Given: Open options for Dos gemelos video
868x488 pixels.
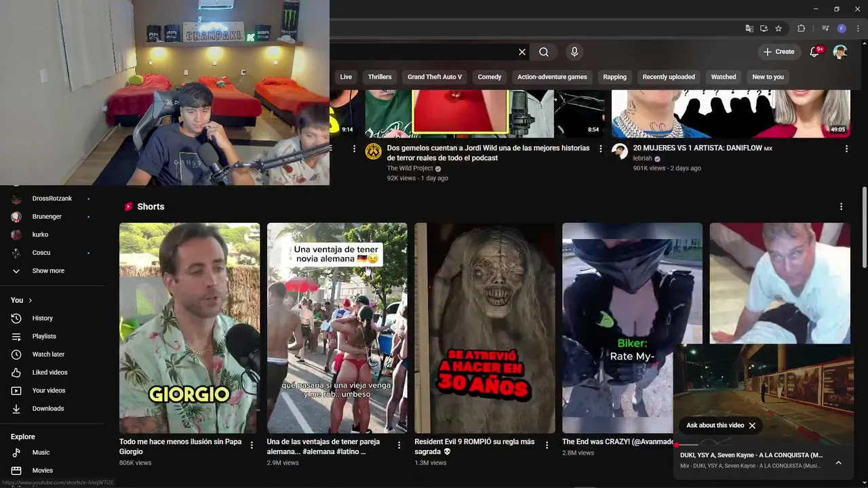Looking at the screenshot, I should [x=601, y=148].
